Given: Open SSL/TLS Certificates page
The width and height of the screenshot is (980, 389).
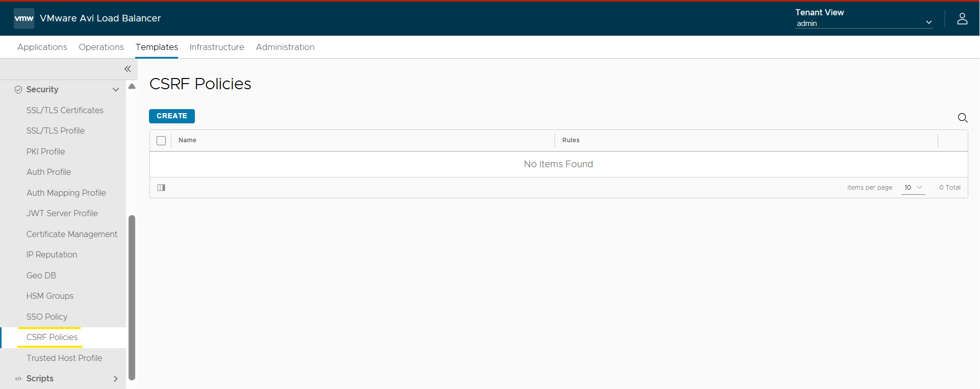Looking at the screenshot, I should tap(65, 110).
